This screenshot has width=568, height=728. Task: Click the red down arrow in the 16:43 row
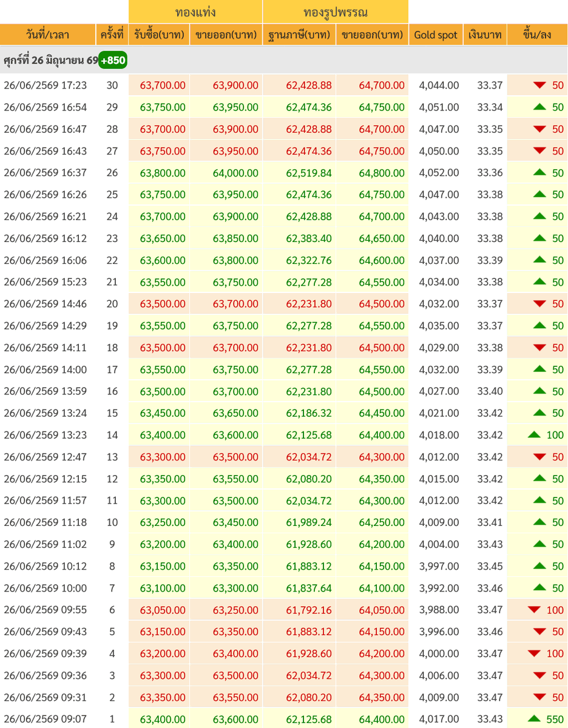539,151
